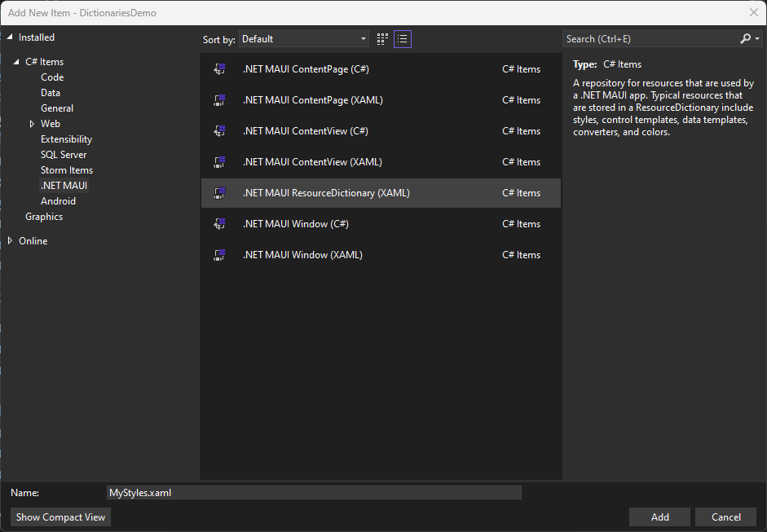Screen dimensions: 767x532
Task: Select the C# Items category label
Action: pos(45,62)
